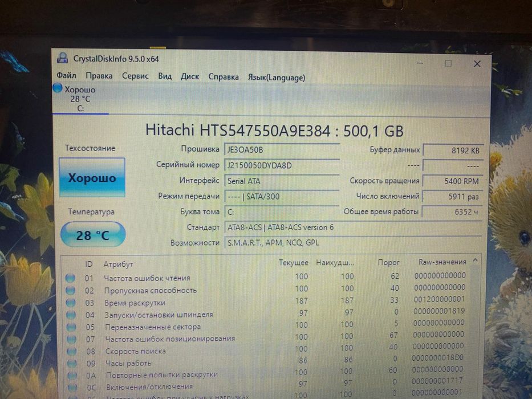Image resolution: width=532 pixels, height=399 pixels.
Task: Select the C: disk tab with Хорошо status
Action: point(80,99)
